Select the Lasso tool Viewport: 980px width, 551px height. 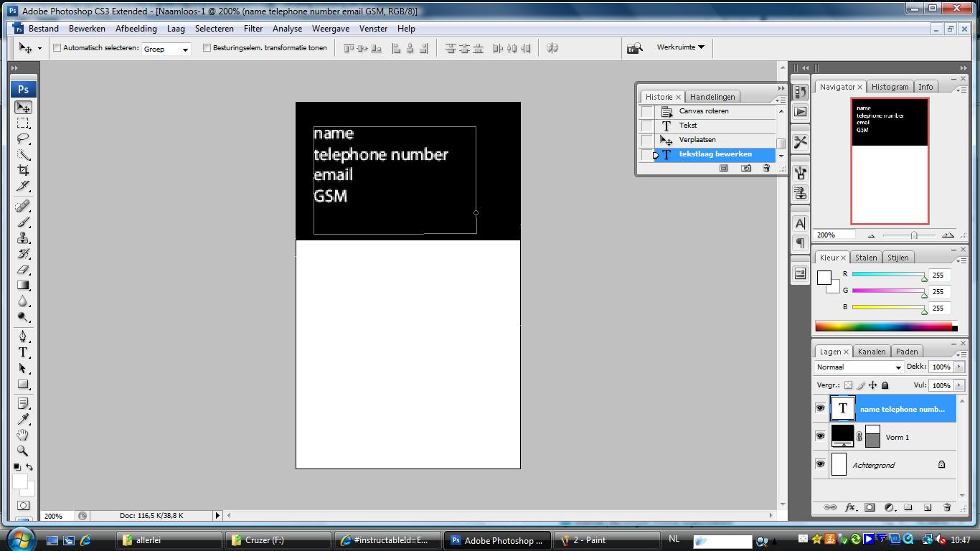pyautogui.click(x=23, y=139)
